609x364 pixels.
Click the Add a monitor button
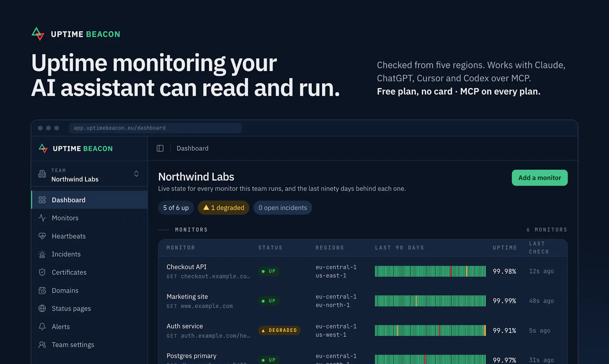[x=540, y=178]
